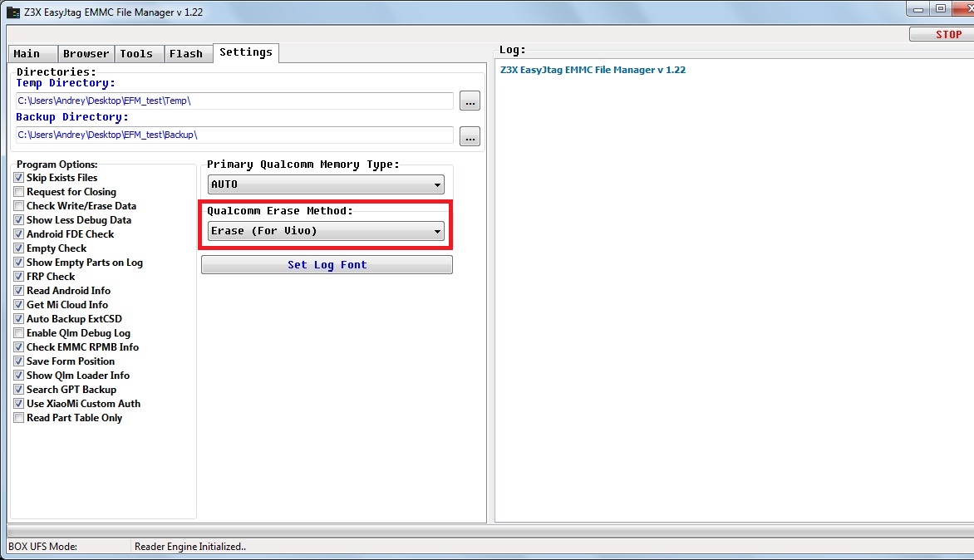Enable Check Write/Erase Data checkbox

19,206
